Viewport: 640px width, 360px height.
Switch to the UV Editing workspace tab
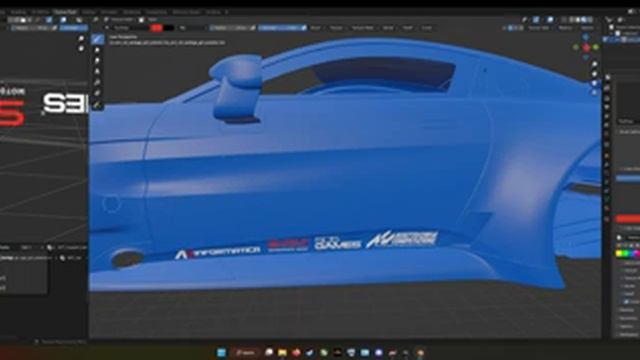point(40,12)
